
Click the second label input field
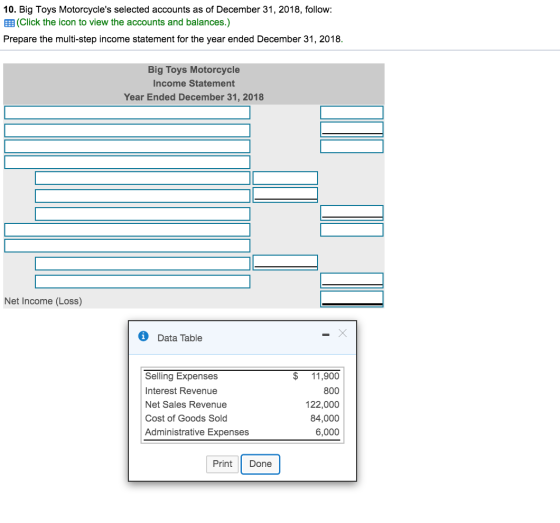point(127,130)
